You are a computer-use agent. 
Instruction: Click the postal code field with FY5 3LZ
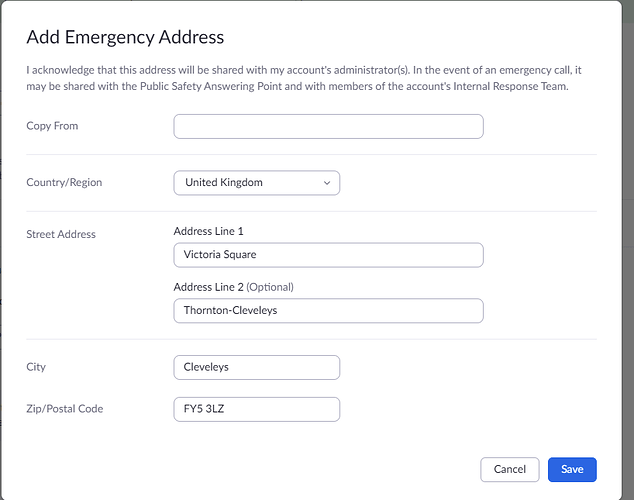tap(256, 409)
